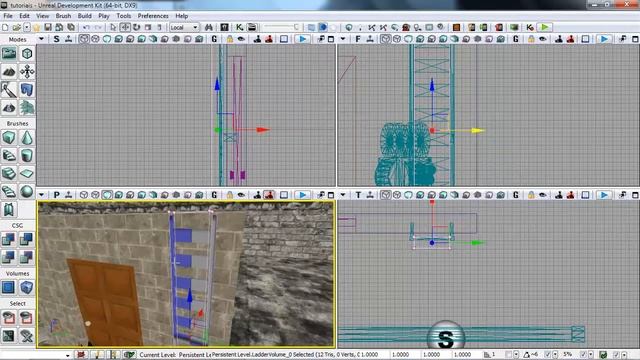Select the Rotate widget mode
The width and height of the screenshot is (640, 360).
pyautogui.click(x=136, y=27)
